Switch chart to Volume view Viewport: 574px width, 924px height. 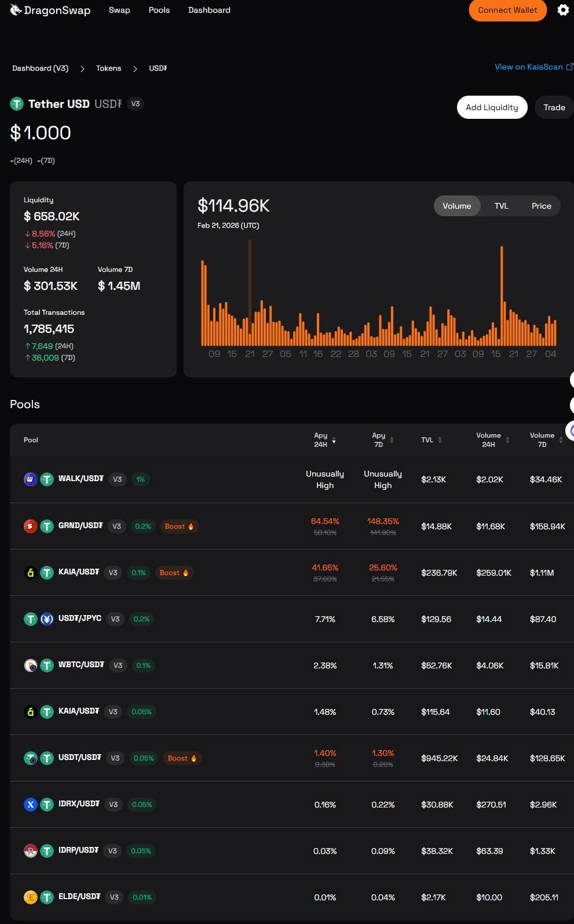click(457, 206)
